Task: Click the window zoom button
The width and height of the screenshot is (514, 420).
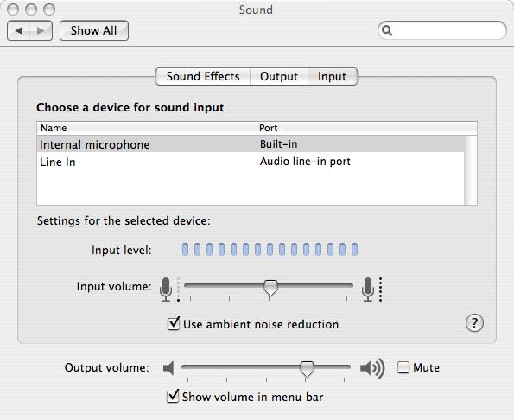Action: (49, 10)
